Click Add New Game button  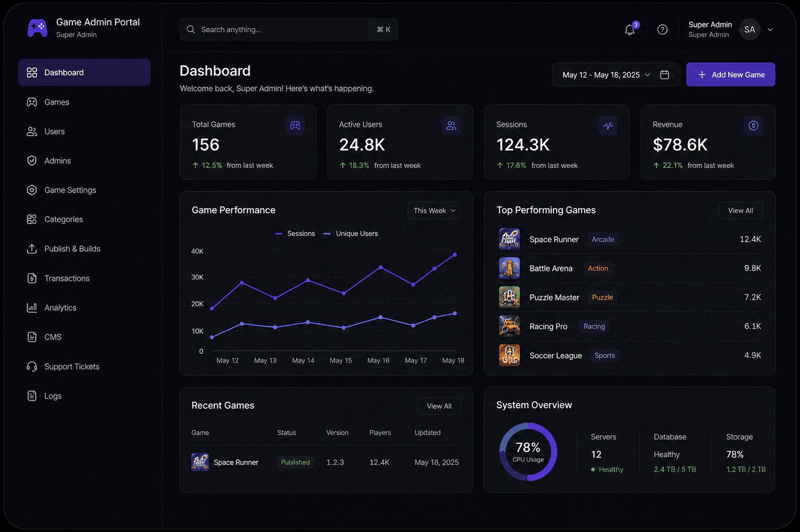(731, 75)
